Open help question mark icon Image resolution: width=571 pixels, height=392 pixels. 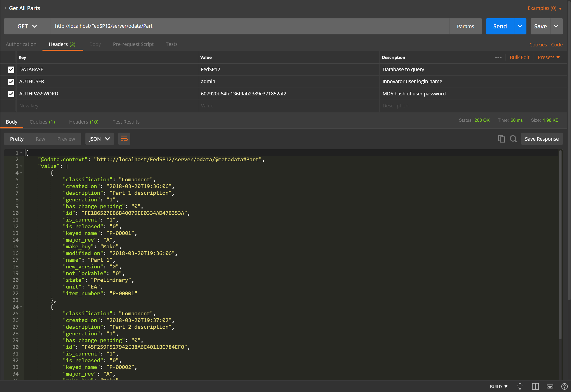[564, 386]
